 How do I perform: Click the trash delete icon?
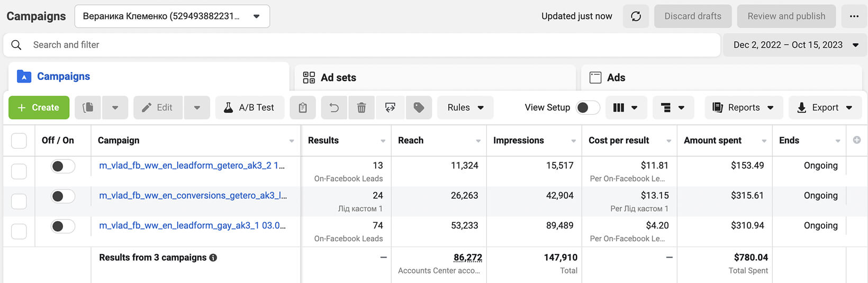361,107
